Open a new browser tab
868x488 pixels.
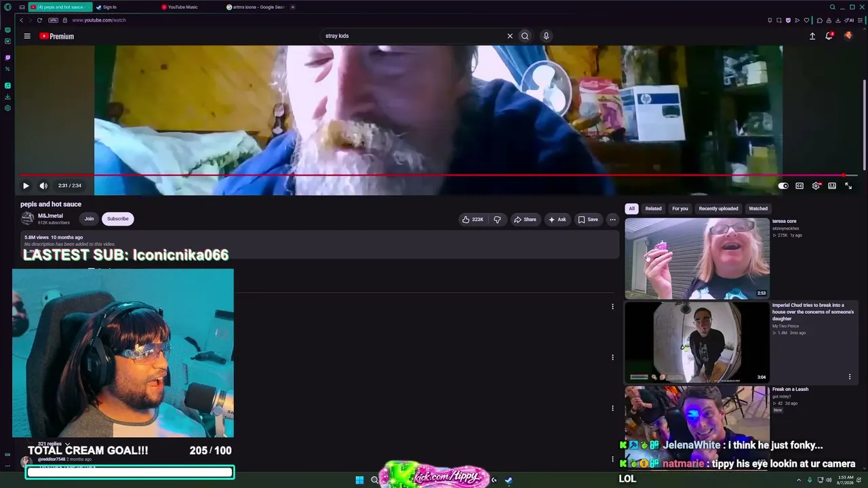pos(293,7)
